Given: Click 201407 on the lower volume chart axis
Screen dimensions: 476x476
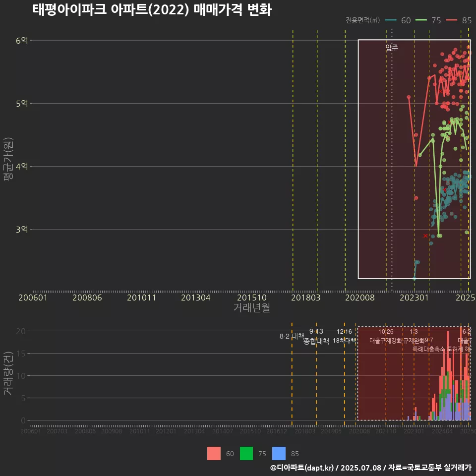Looking at the screenshot, I should 223,431.
